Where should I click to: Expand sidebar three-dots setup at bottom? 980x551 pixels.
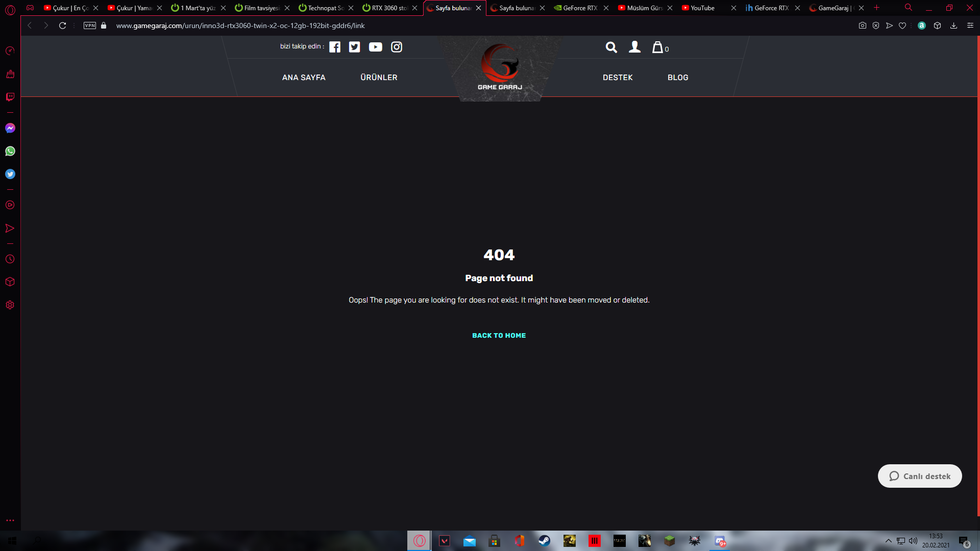click(x=10, y=520)
